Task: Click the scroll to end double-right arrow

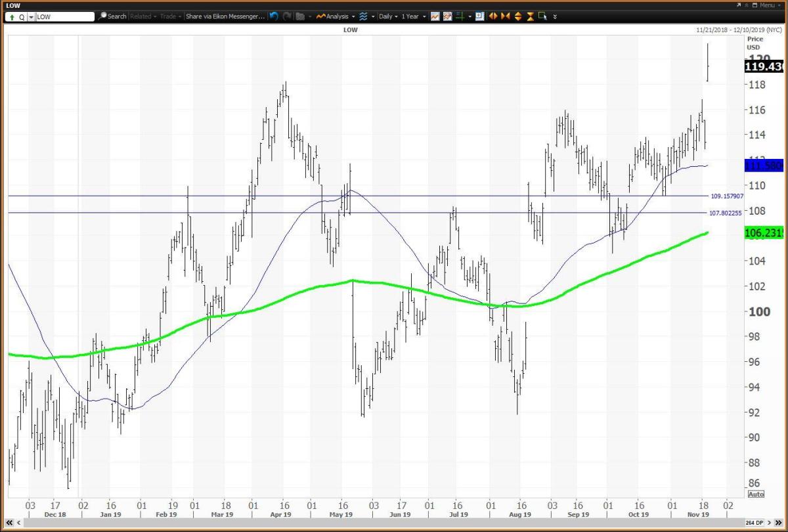Action: pos(779,523)
